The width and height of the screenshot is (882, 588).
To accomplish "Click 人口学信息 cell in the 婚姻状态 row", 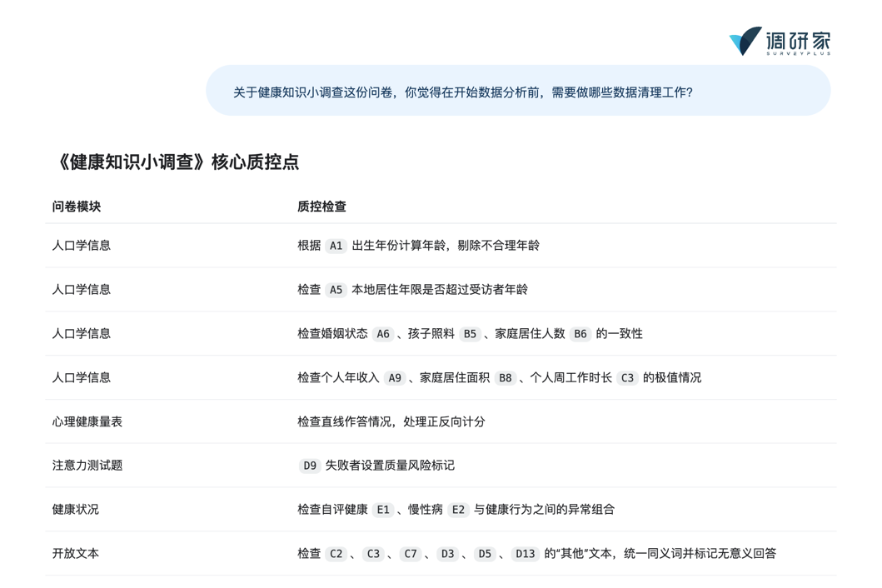I will click(82, 334).
